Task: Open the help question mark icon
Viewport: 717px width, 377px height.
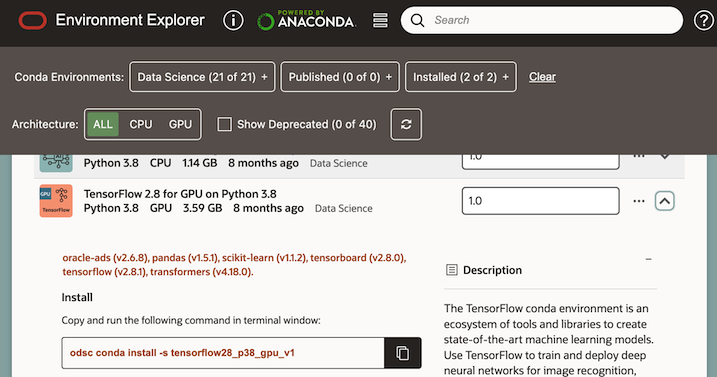Action: pos(703,20)
